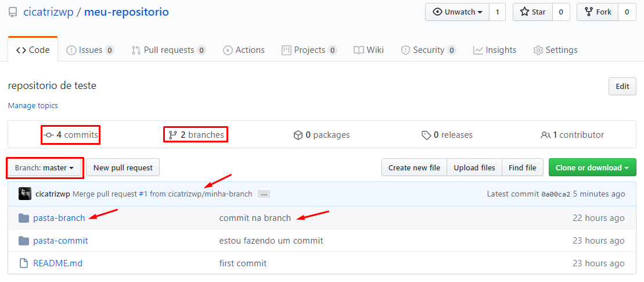Open the watchers count of 1
Screen dimensions: 644x282
coord(498,12)
